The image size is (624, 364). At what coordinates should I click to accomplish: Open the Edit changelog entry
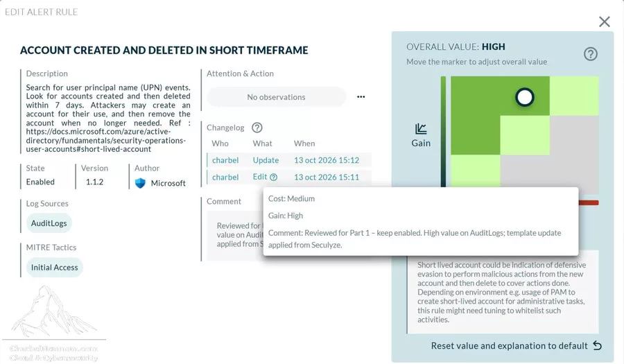click(x=260, y=177)
